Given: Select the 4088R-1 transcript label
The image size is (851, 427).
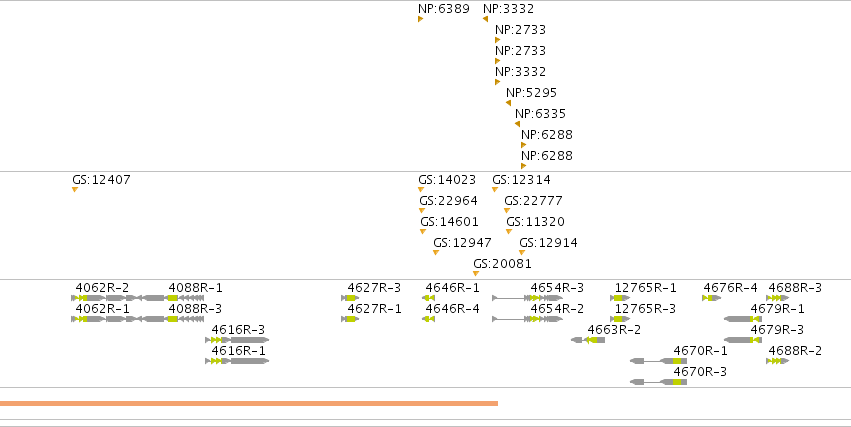Looking at the screenshot, I should click(x=195, y=288).
